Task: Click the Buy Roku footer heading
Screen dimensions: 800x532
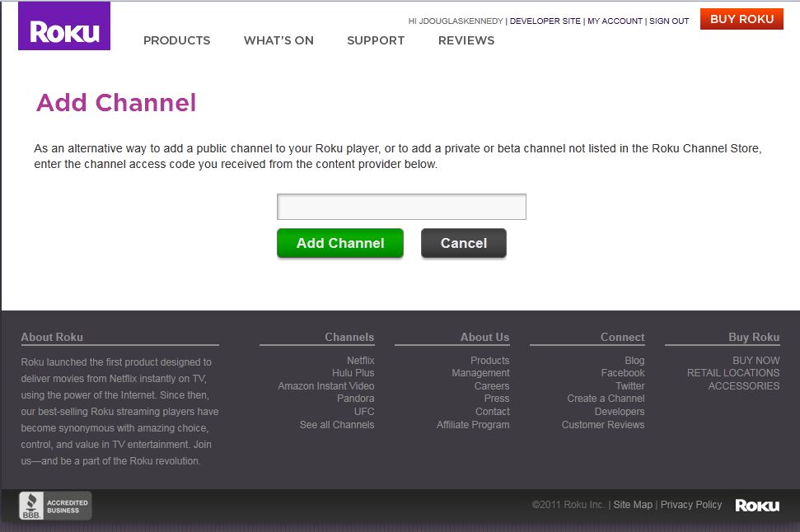Action: click(754, 337)
